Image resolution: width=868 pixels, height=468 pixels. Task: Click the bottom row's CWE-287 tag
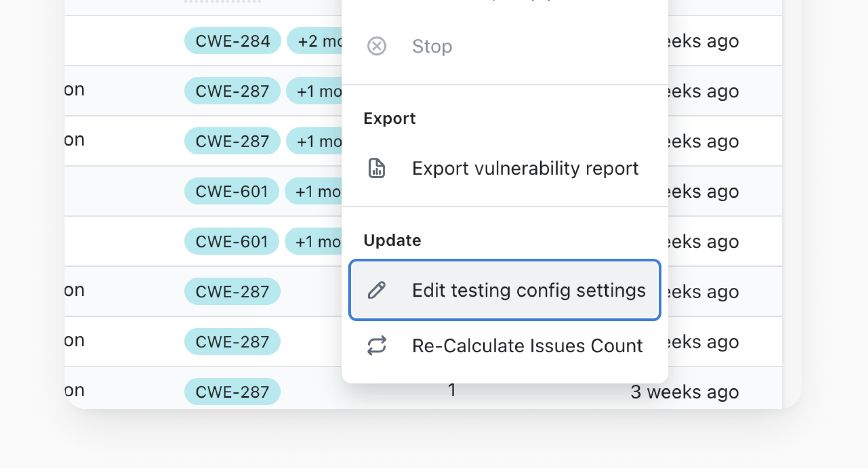(x=232, y=392)
